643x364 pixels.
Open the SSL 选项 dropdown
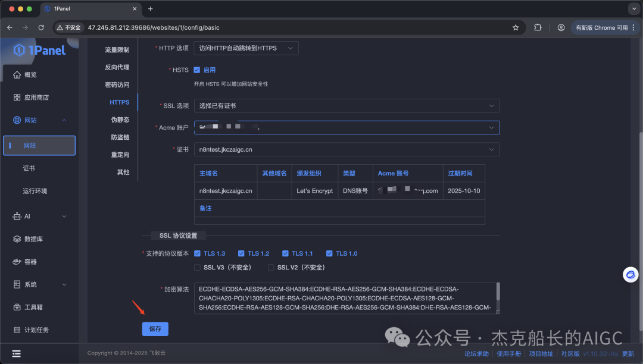347,106
